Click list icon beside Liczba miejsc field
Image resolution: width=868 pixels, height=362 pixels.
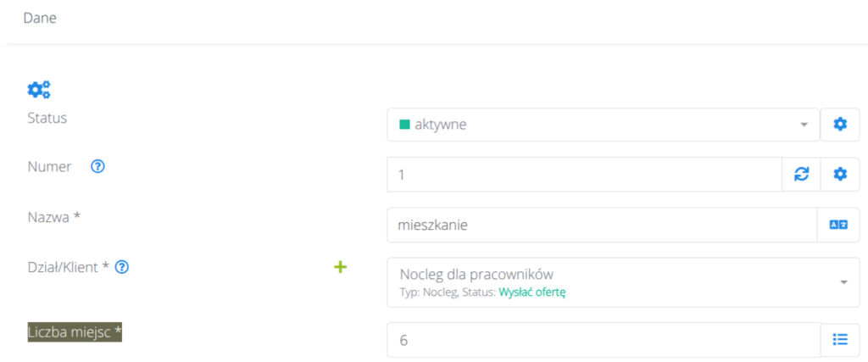tap(840, 339)
